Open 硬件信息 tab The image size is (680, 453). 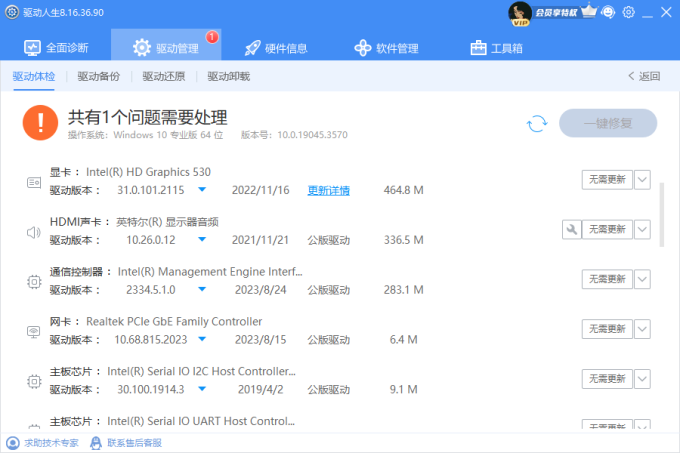click(276, 48)
